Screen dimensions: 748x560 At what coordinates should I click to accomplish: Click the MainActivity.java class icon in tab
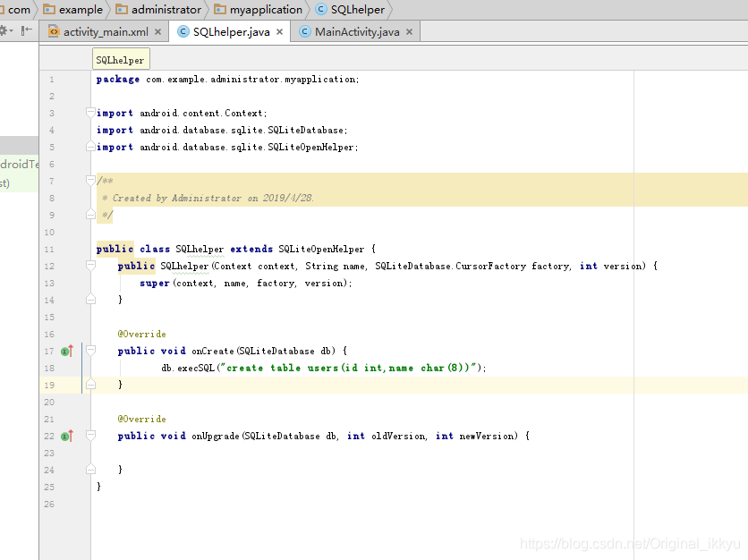pyautogui.click(x=304, y=31)
